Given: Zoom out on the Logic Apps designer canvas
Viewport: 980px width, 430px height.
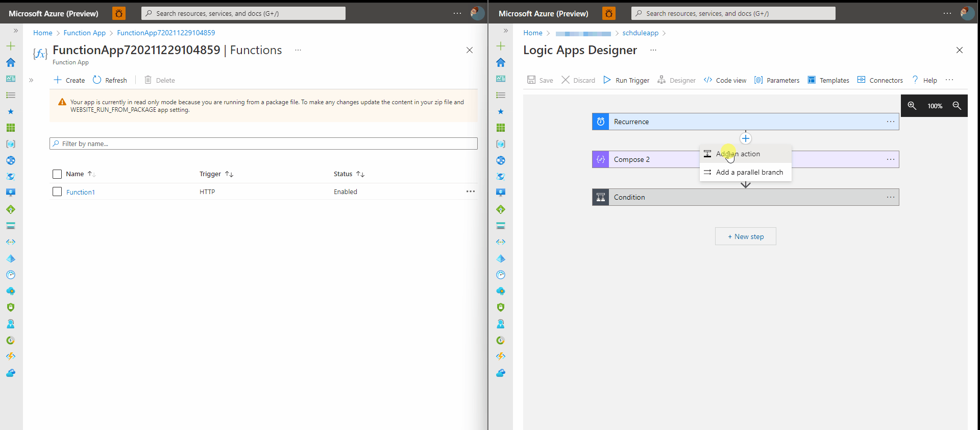Looking at the screenshot, I should (x=957, y=106).
